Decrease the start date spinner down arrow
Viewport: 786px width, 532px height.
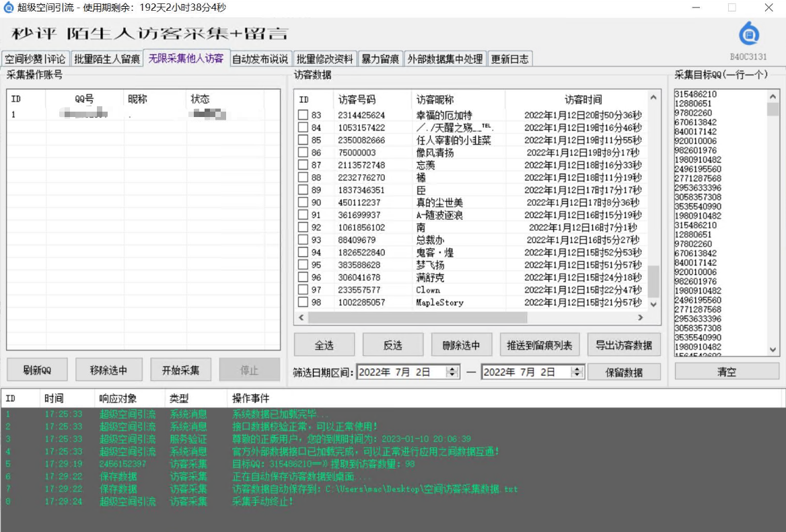click(452, 375)
